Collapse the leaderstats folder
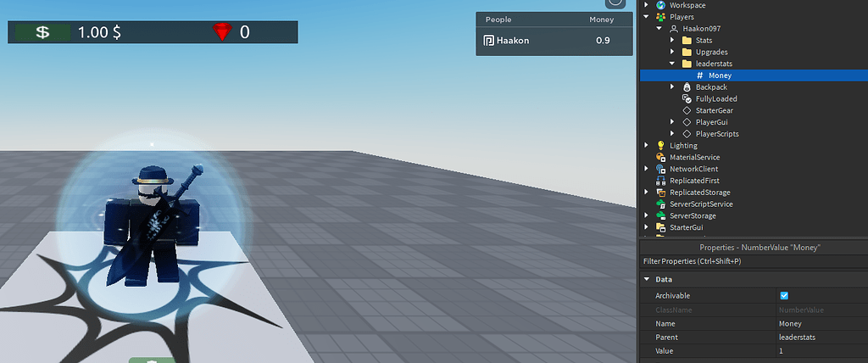Viewport: 868px width, 363px height. point(672,64)
